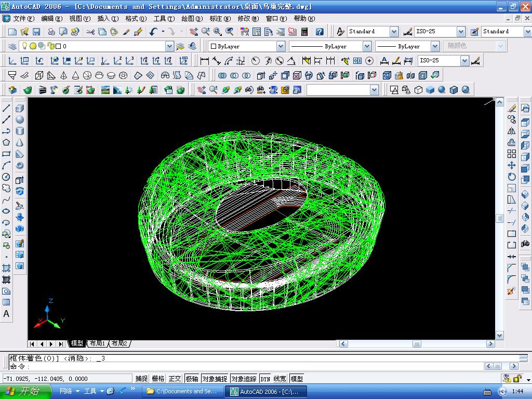Image resolution: width=532 pixels, height=399 pixels.
Task: Click the Help question mark icon
Action: tap(320, 32)
